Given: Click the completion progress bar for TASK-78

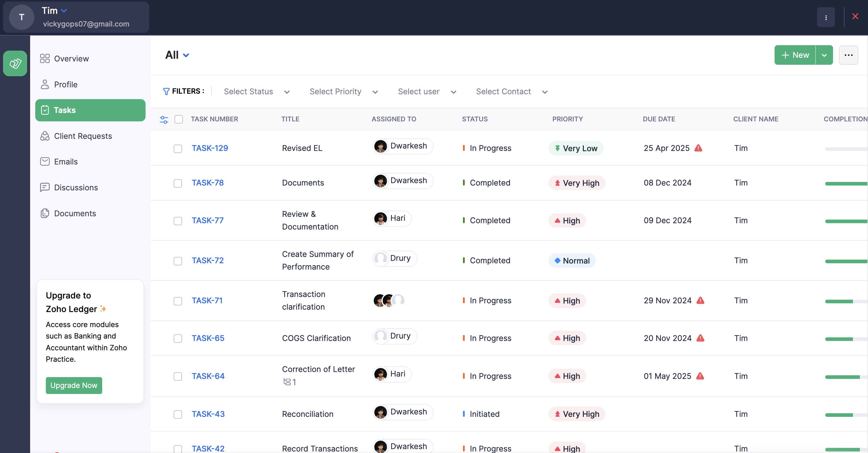Looking at the screenshot, I should [x=846, y=184].
